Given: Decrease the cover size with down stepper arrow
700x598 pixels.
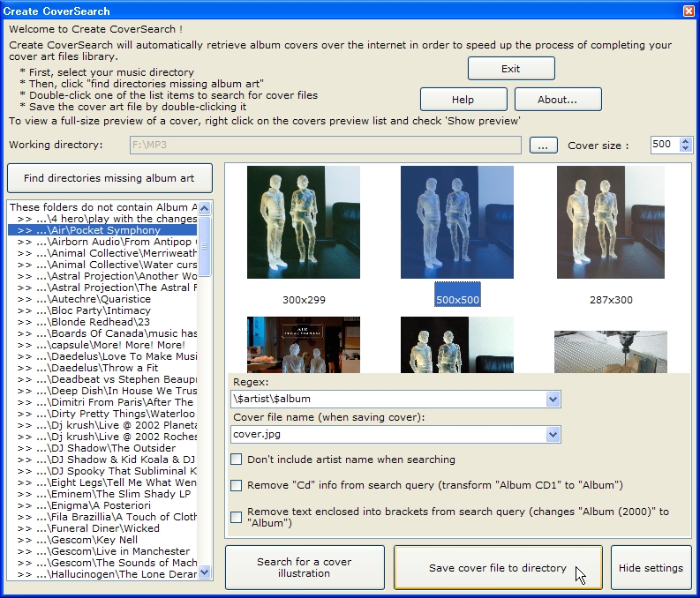Looking at the screenshot, I should tap(686, 148).
